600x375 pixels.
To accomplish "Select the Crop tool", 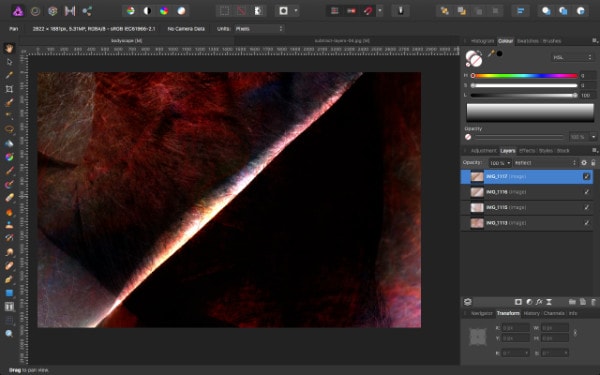I will [x=9, y=89].
